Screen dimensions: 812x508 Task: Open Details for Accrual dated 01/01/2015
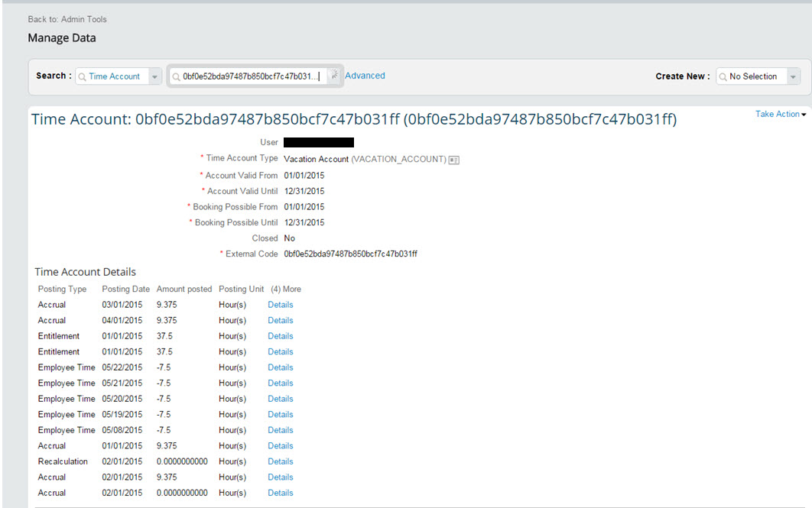pyautogui.click(x=280, y=445)
